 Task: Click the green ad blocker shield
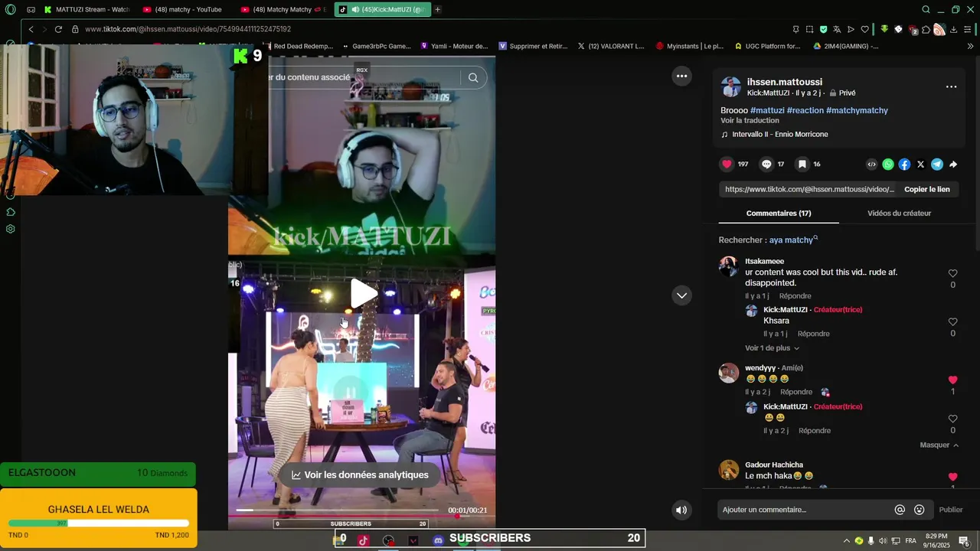(x=823, y=29)
